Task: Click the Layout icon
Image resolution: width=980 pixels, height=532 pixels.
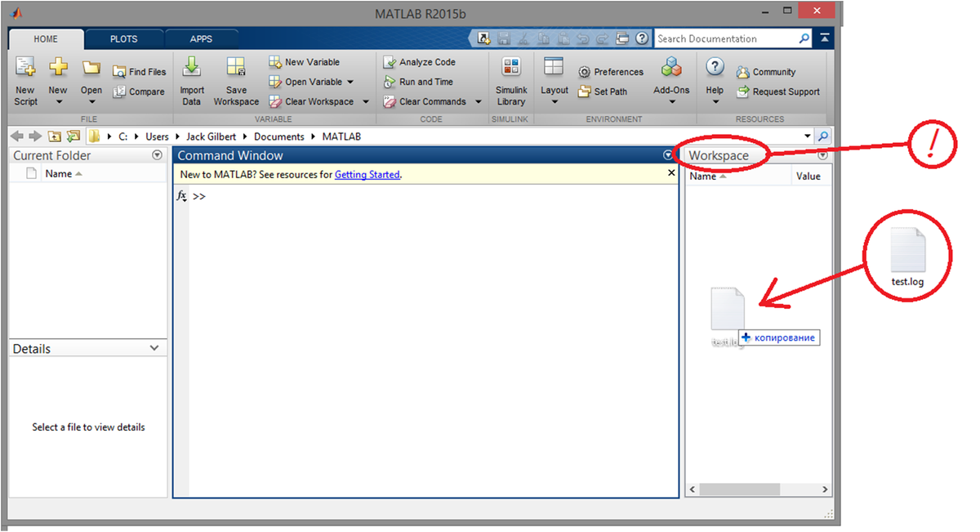Action: [554, 67]
